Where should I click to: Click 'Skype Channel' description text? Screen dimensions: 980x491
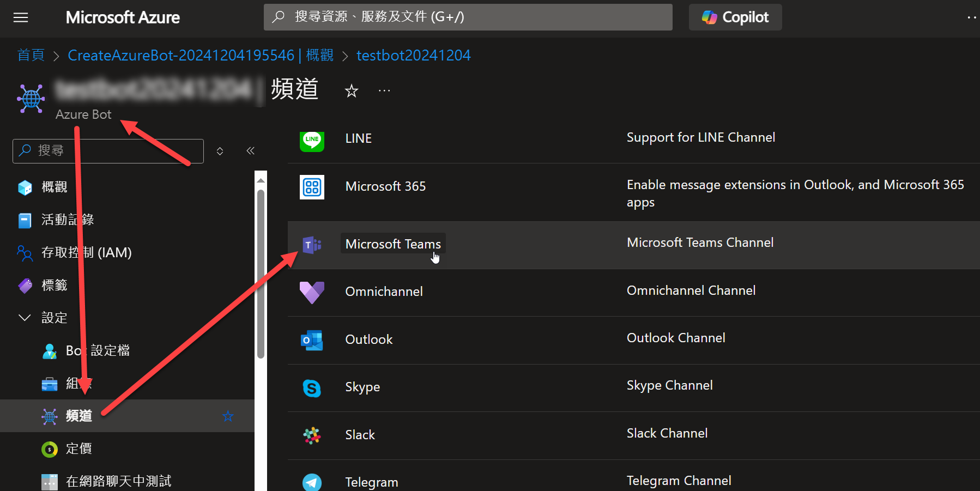tap(669, 385)
